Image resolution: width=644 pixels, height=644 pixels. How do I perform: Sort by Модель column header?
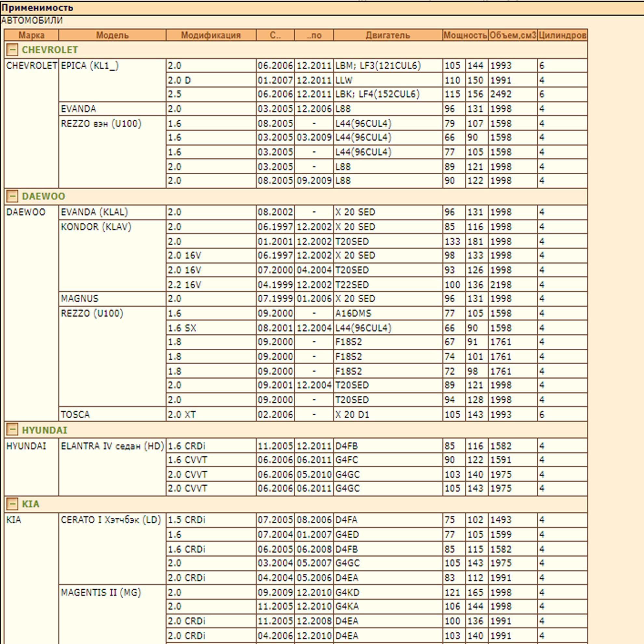112,35
